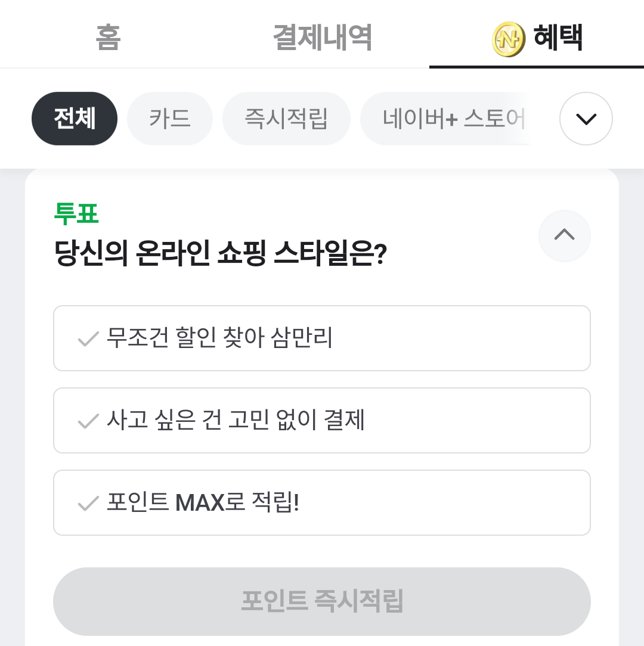Click checkmark icon beside 사고 싶은 건 고민 없이 결제
The height and width of the screenshot is (646, 644).
[88, 421]
